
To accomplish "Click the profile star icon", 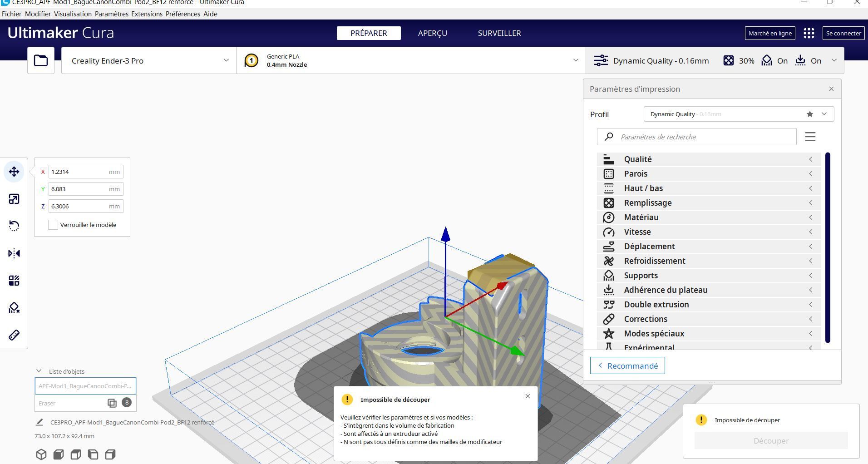I will click(x=810, y=114).
